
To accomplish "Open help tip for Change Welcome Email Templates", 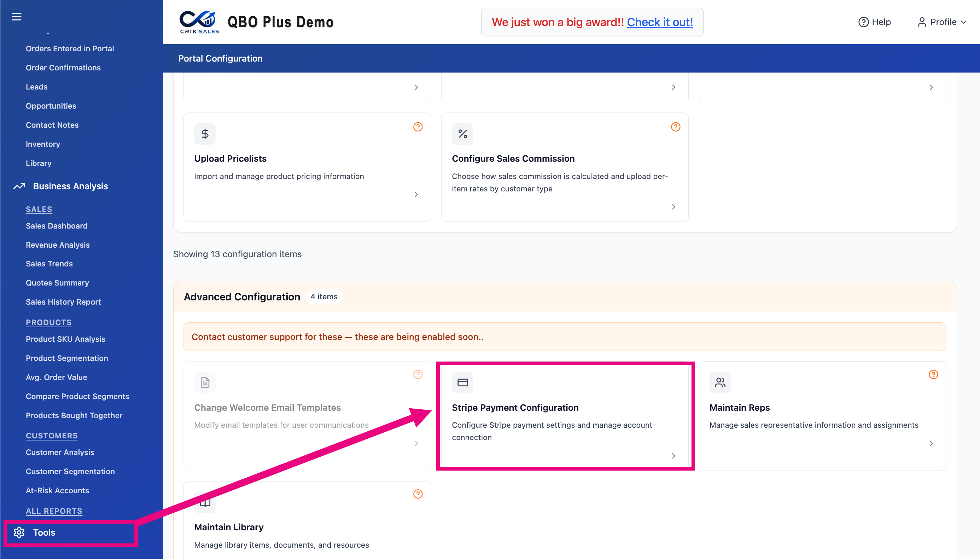I will 418,374.
